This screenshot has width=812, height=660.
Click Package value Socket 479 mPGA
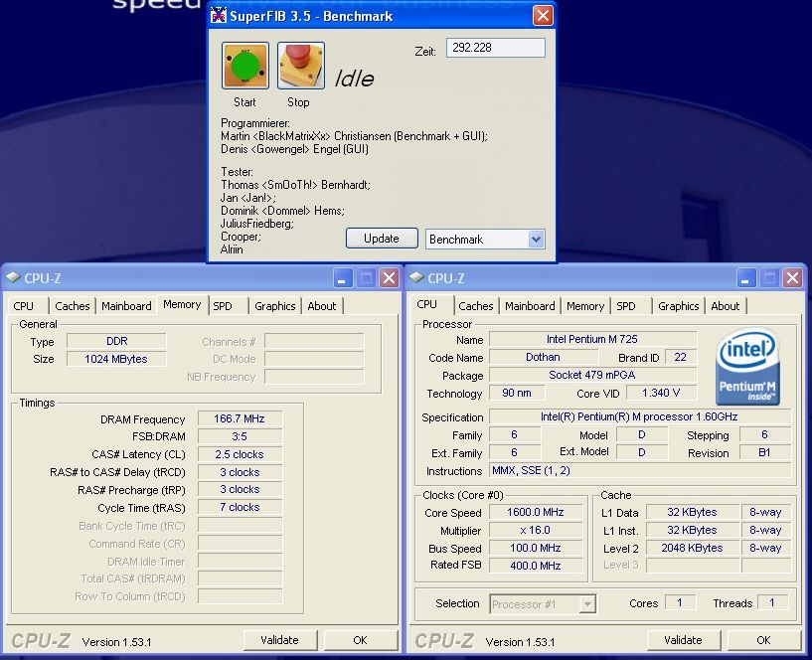(592, 375)
